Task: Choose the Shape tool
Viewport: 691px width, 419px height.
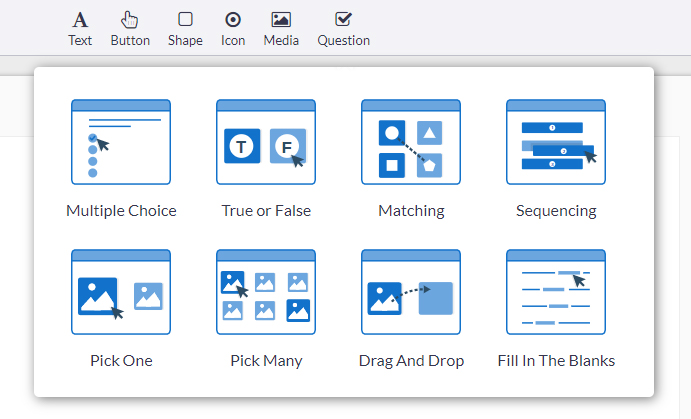Action: point(185,29)
